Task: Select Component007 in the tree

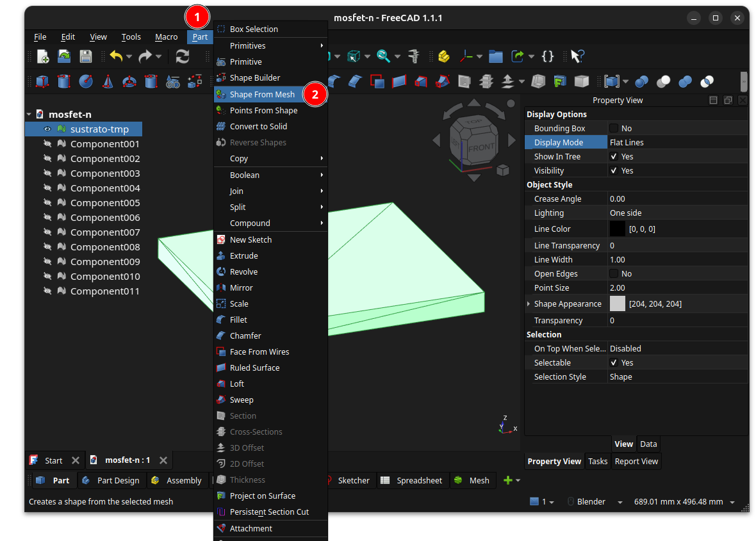Action: point(105,232)
